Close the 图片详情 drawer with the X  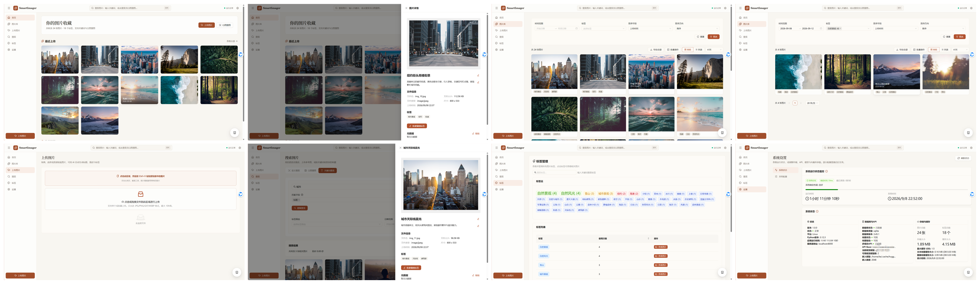[406, 8]
